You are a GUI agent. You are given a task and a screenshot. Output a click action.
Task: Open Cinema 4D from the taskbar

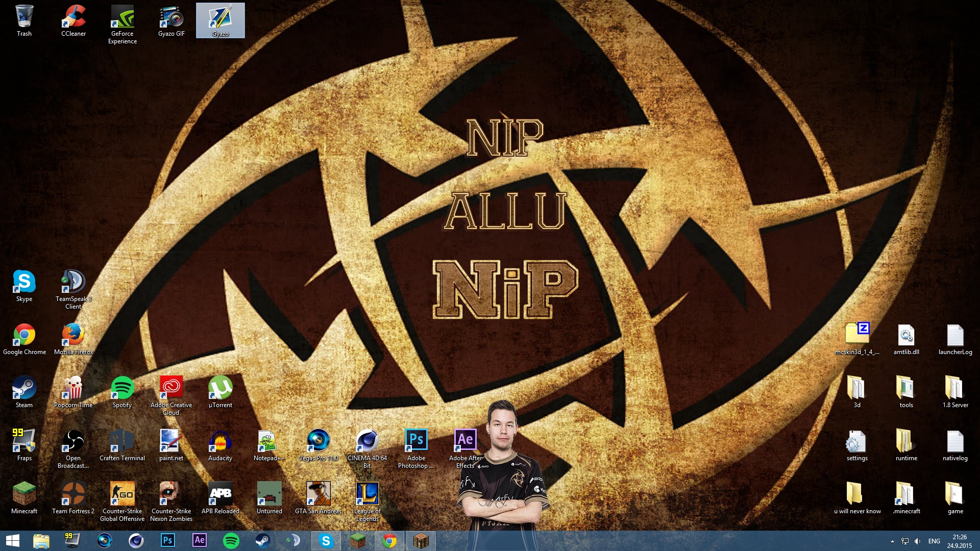point(136,541)
